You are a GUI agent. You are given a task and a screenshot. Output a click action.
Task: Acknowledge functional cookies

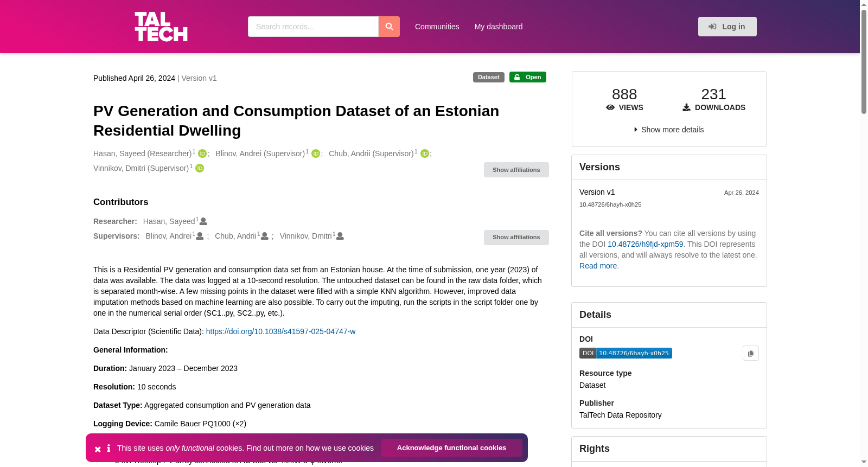(x=452, y=447)
